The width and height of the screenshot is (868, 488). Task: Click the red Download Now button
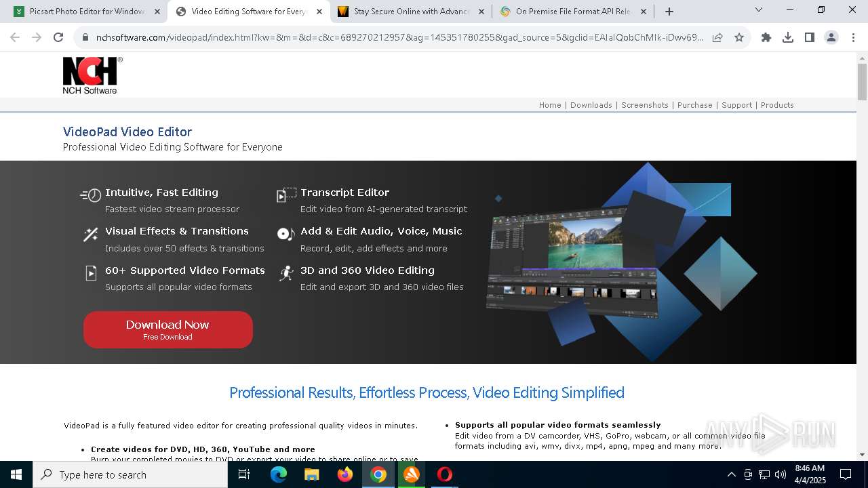tap(168, 329)
